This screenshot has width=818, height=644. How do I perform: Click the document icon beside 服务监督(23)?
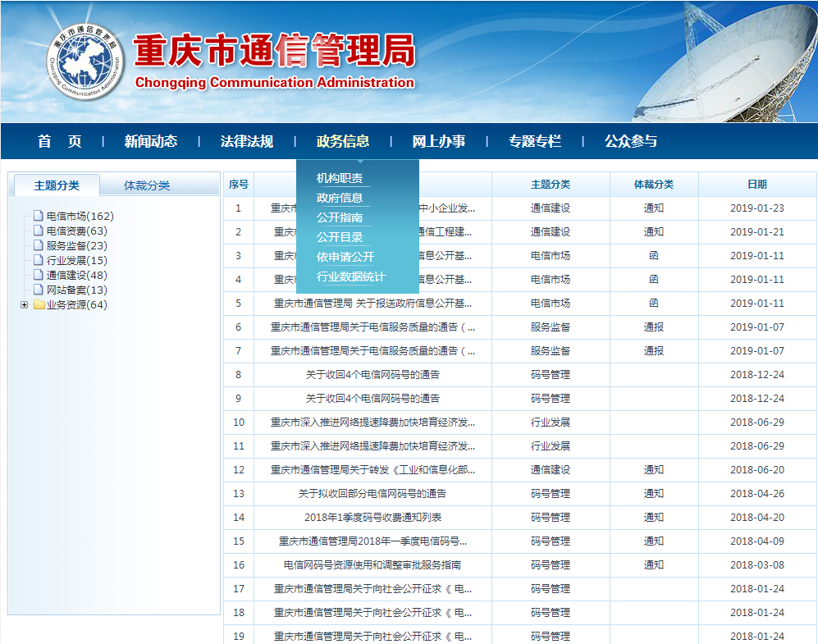point(38,246)
